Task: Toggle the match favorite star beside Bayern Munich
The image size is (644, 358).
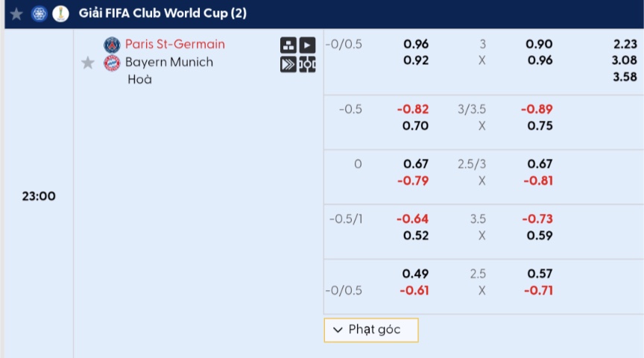Action: coord(87,63)
